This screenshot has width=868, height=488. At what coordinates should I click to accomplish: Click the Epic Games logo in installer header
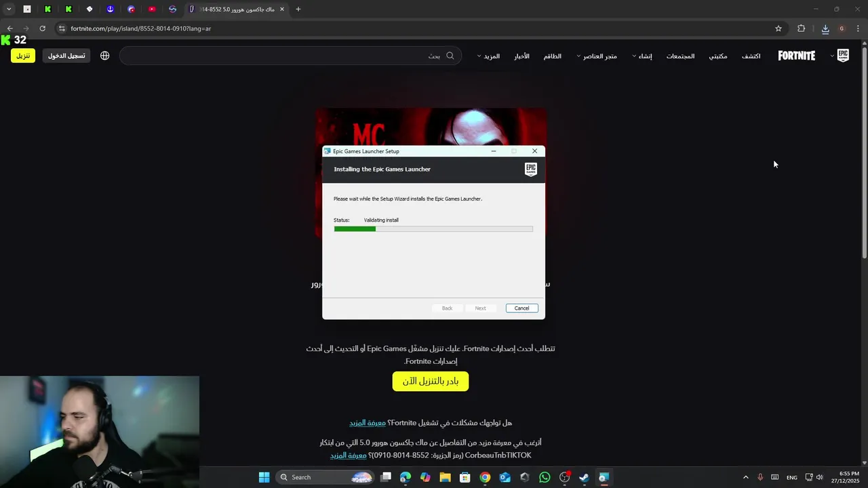coord(531,169)
